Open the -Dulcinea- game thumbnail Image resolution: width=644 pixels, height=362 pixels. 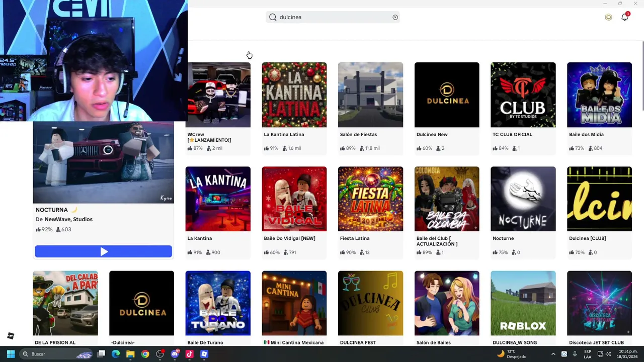point(141,303)
